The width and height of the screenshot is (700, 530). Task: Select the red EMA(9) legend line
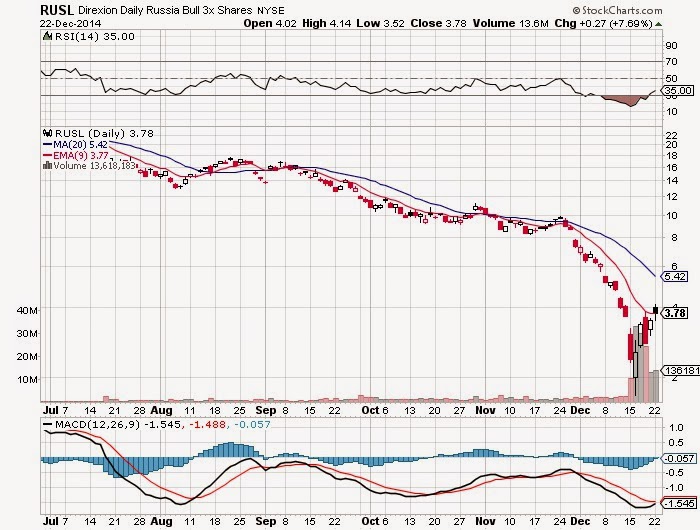tap(47, 155)
